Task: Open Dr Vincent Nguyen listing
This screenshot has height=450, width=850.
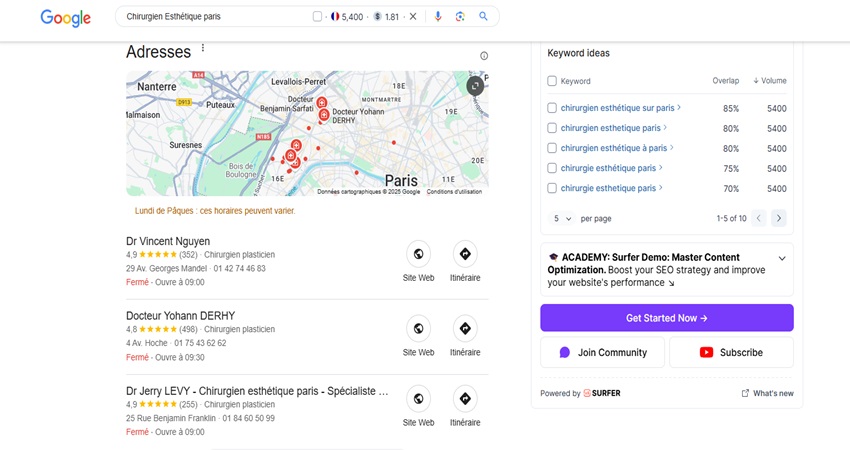Action: coord(168,241)
